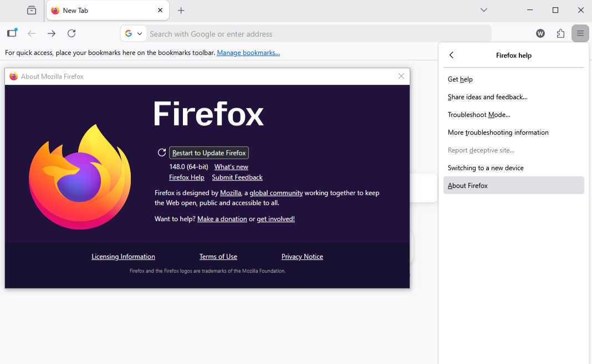
Task: Open the hamburger application menu
Action: [580, 33]
